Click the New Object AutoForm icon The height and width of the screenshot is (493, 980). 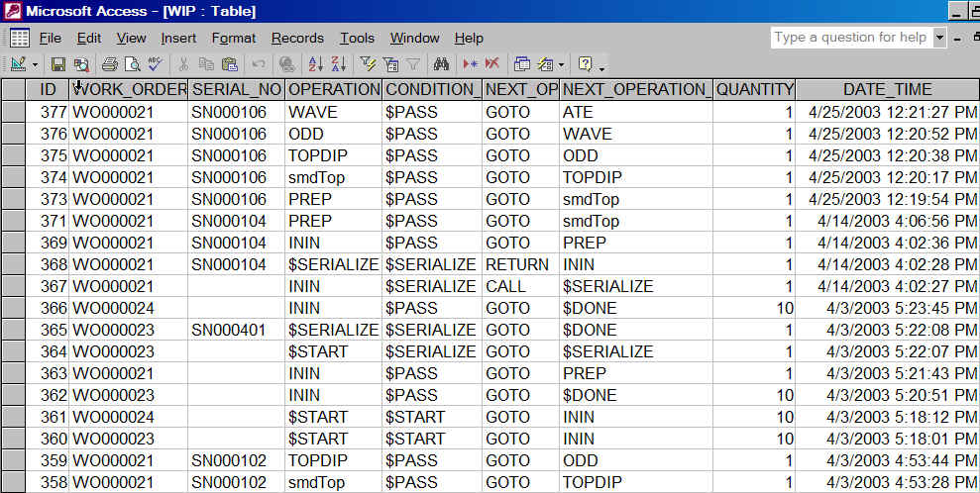point(545,63)
